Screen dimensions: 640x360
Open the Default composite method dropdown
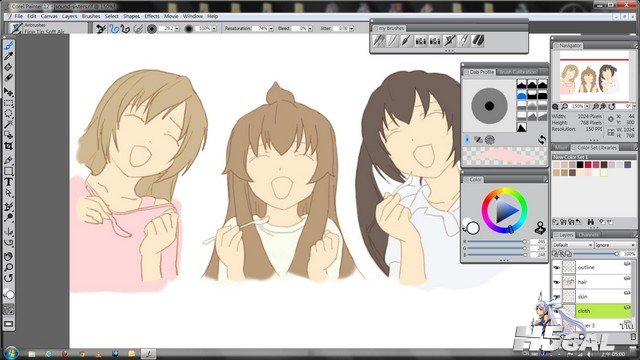pos(573,245)
